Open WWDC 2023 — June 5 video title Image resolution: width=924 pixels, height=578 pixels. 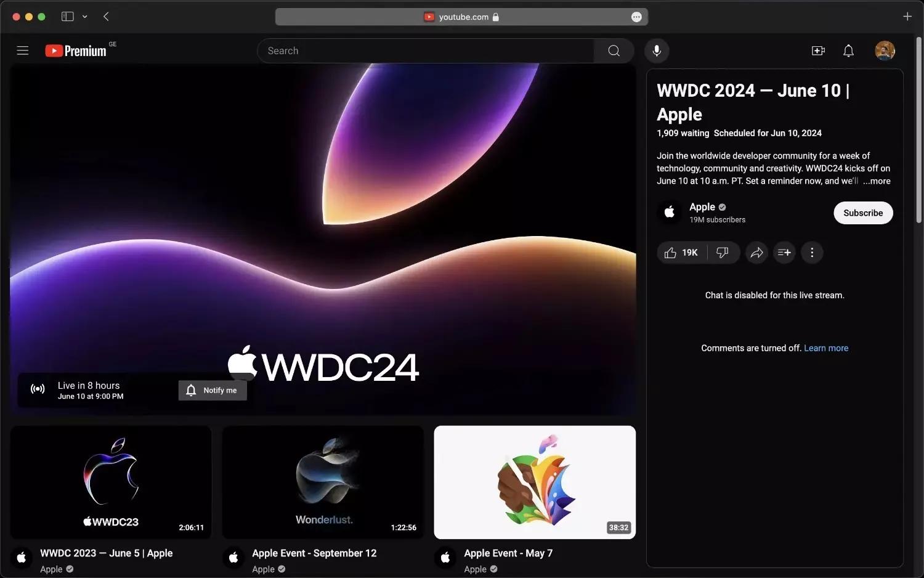coord(107,553)
